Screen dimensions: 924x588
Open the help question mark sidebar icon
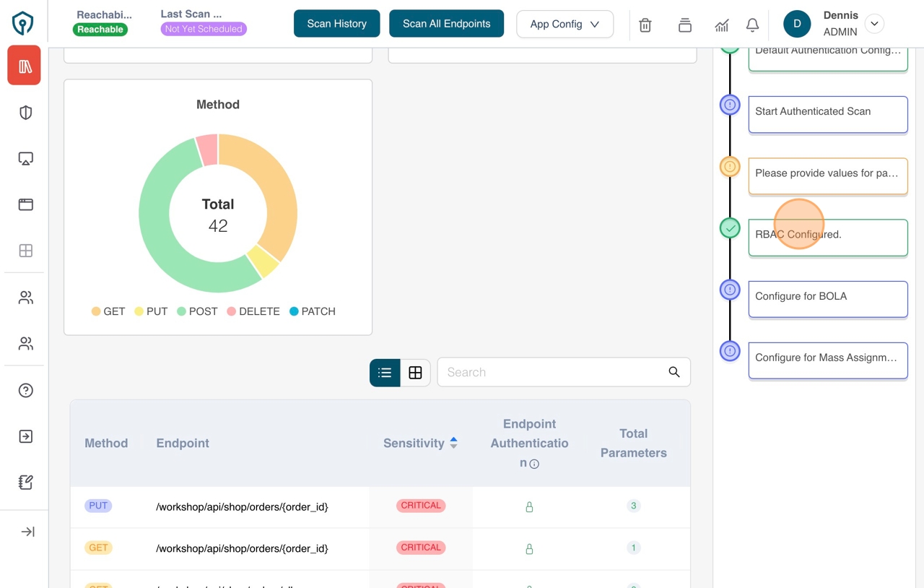tap(25, 390)
